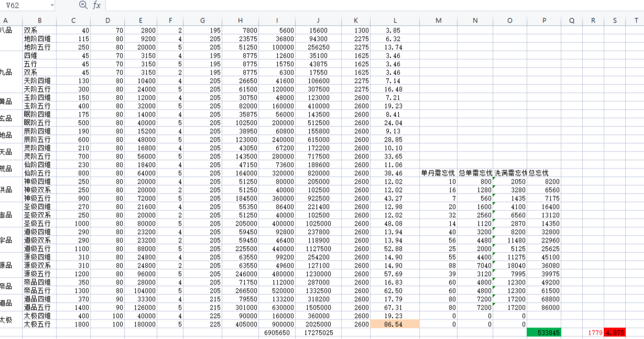Click the red text cell 1779
The image size is (644, 339).
593,333
